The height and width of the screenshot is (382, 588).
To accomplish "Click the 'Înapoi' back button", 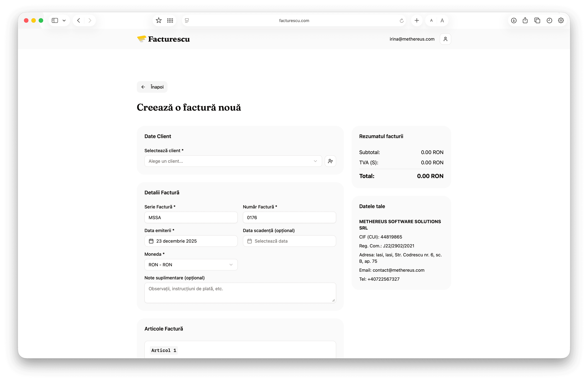I will coord(152,87).
